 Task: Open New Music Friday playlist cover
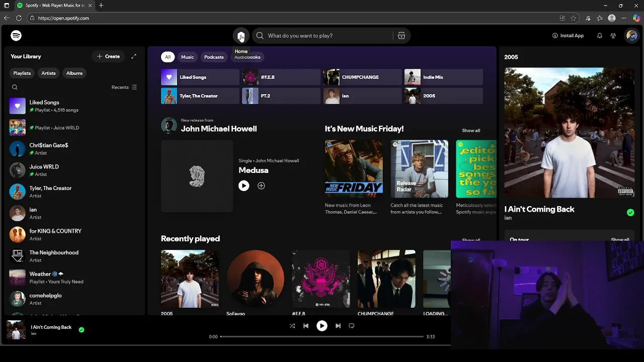click(x=354, y=169)
